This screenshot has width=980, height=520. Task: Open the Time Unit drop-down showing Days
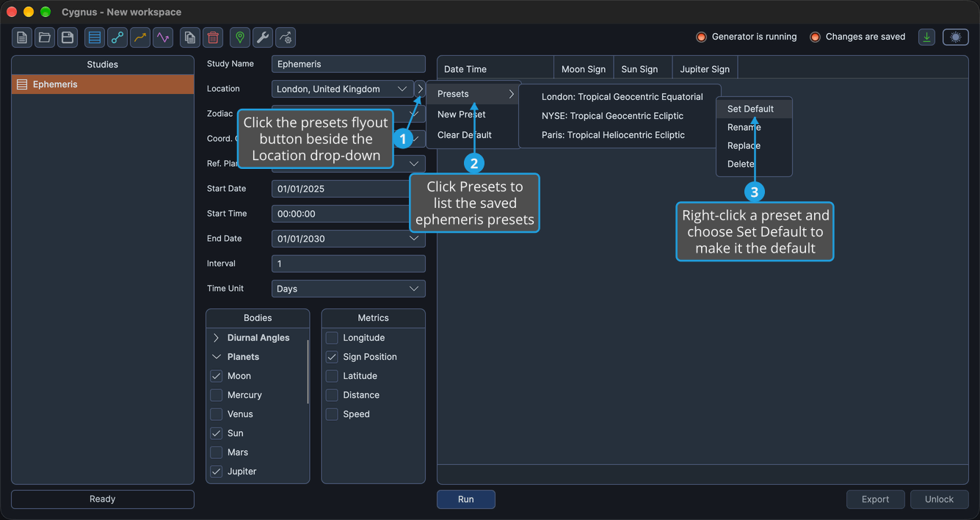click(349, 289)
